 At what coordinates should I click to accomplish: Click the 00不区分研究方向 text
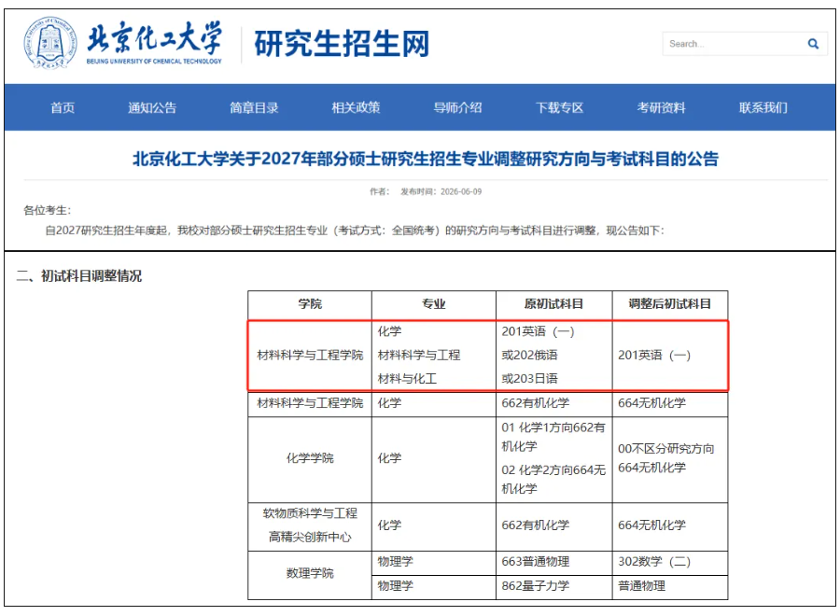coord(665,449)
